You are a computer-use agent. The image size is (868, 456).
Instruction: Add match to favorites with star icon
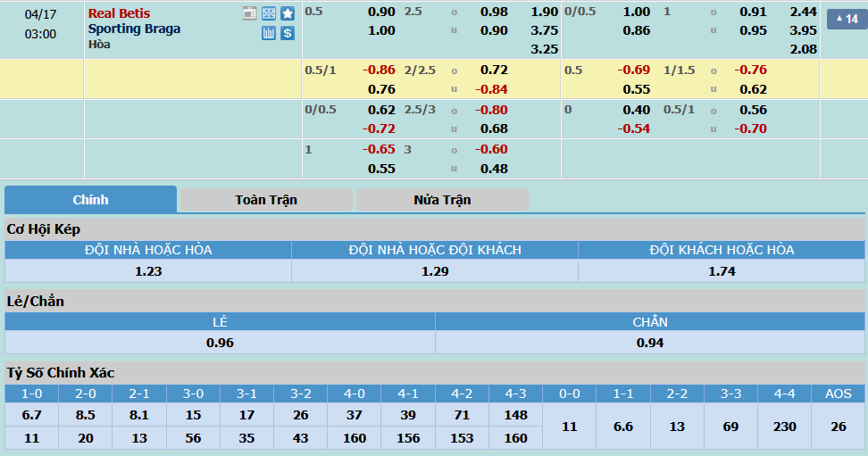point(287,13)
